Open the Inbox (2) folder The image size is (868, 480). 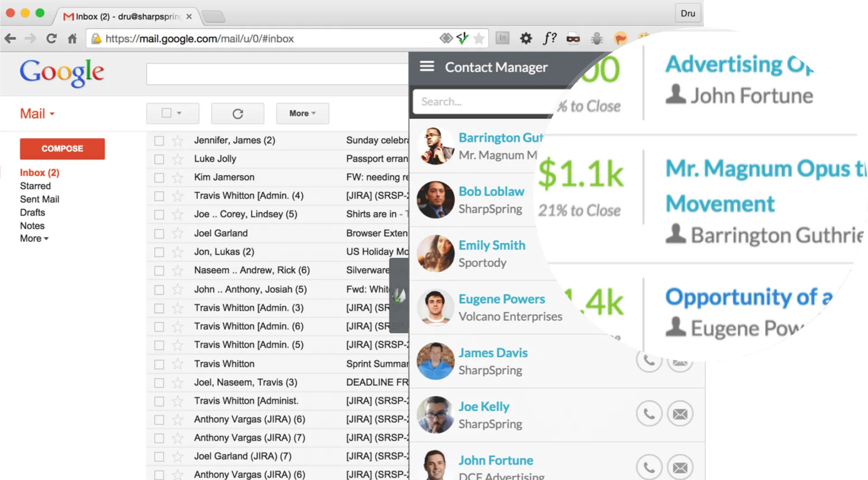coord(39,173)
